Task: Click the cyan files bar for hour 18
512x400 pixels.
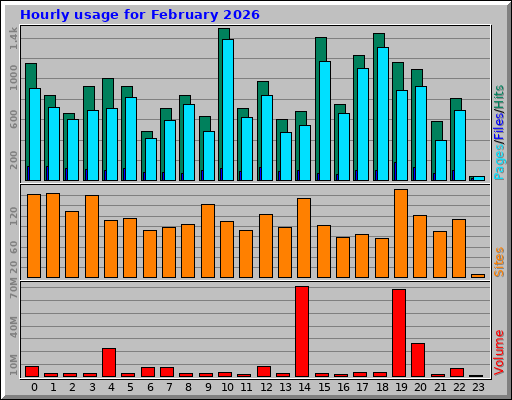Action: (383, 114)
